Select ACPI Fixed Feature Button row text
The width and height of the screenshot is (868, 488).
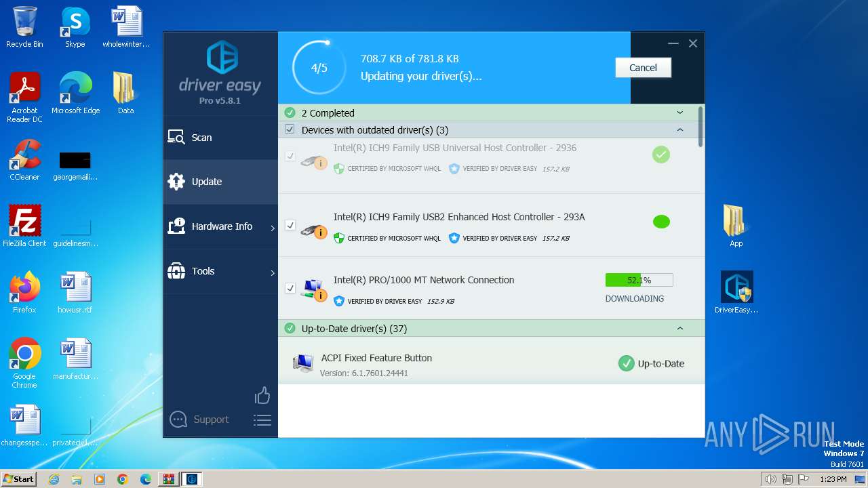click(376, 358)
